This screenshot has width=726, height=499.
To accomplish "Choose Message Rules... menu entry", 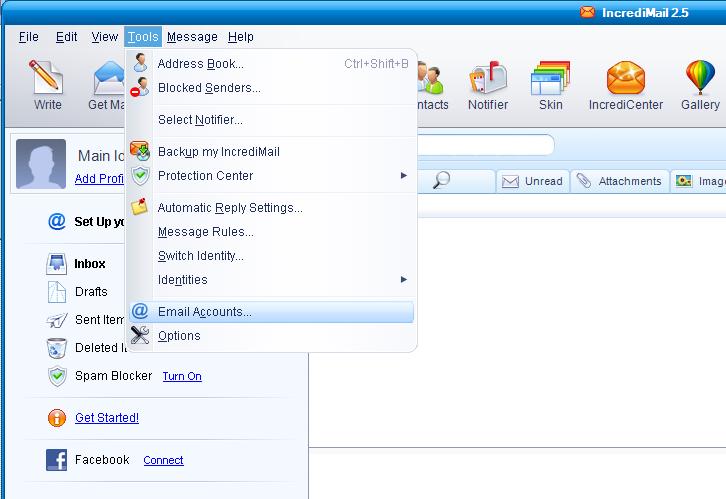I will pyautogui.click(x=271, y=231).
